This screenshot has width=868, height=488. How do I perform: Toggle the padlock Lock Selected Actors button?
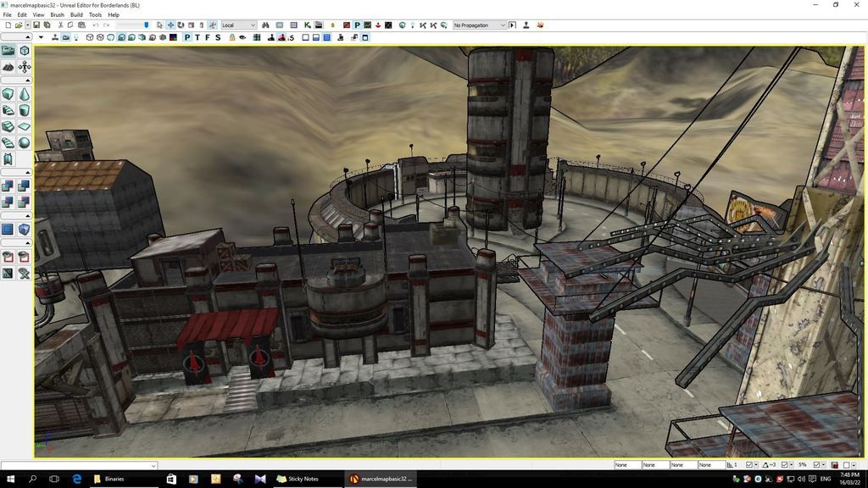pyautogui.click(x=232, y=37)
